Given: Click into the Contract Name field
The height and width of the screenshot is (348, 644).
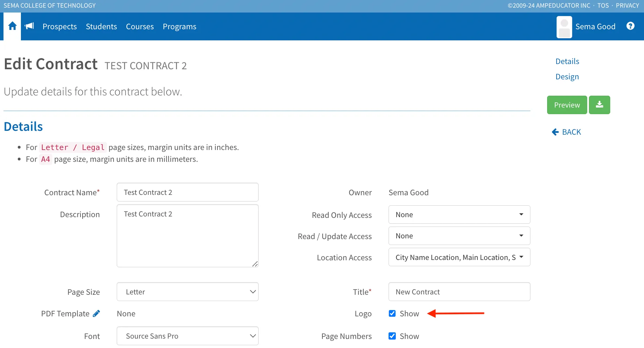Looking at the screenshot, I should coord(187,192).
